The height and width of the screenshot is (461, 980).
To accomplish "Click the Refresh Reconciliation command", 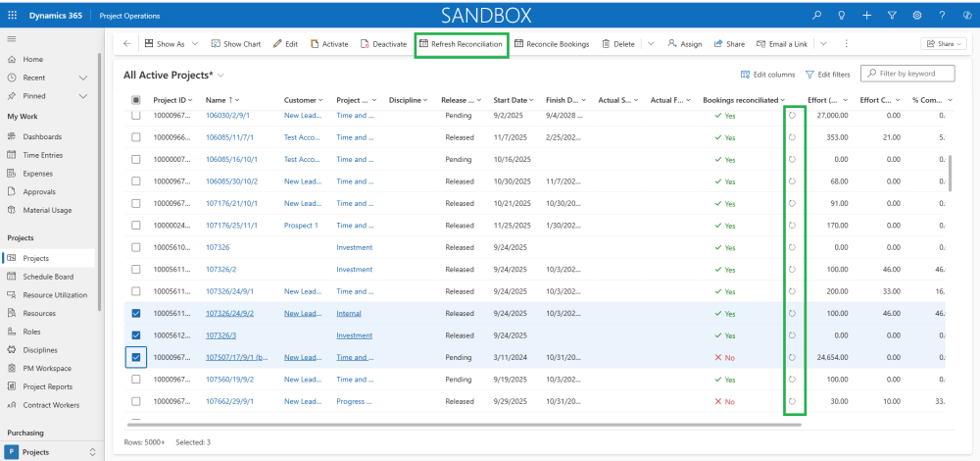I will 461,44.
